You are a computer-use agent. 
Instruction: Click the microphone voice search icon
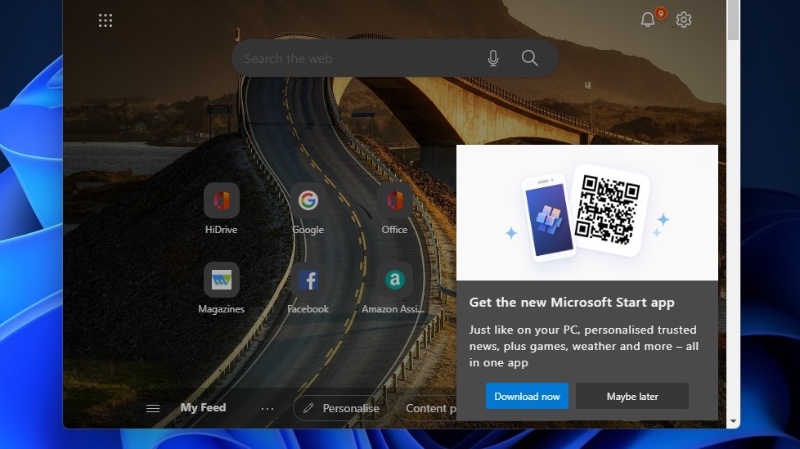[493, 58]
